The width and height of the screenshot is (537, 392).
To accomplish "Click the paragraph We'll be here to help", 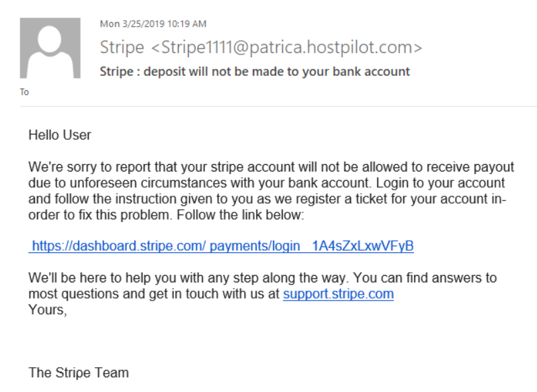I will coord(262,286).
